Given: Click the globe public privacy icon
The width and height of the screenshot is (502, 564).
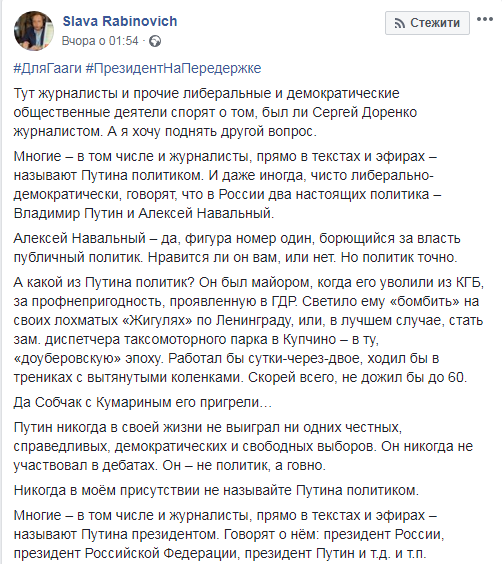Looking at the screenshot, I should [x=155, y=41].
